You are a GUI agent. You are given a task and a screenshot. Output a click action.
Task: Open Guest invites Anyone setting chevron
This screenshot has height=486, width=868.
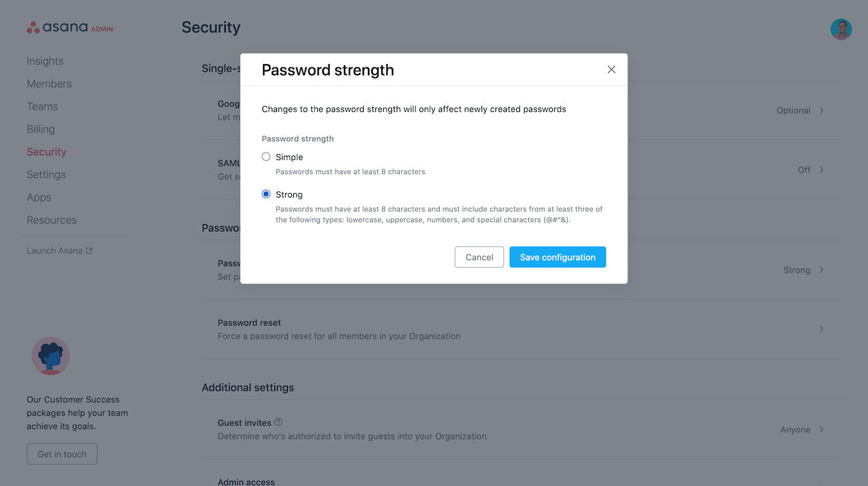click(821, 429)
